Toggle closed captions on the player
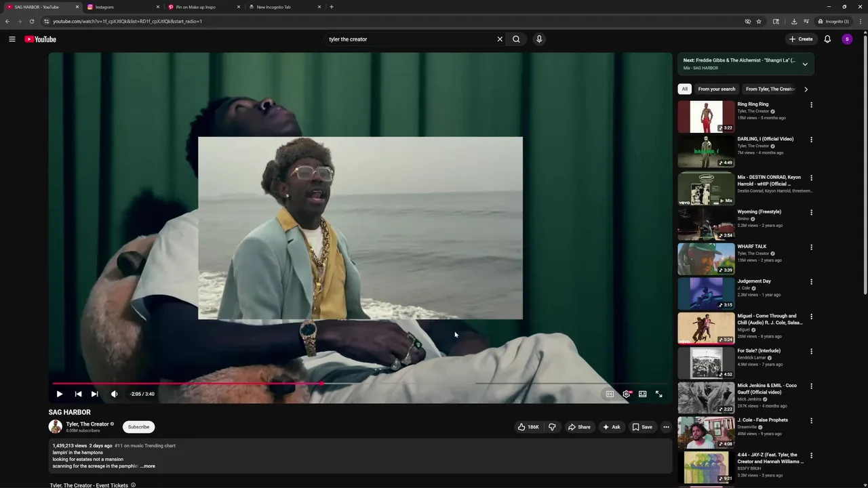 point(610,394)
